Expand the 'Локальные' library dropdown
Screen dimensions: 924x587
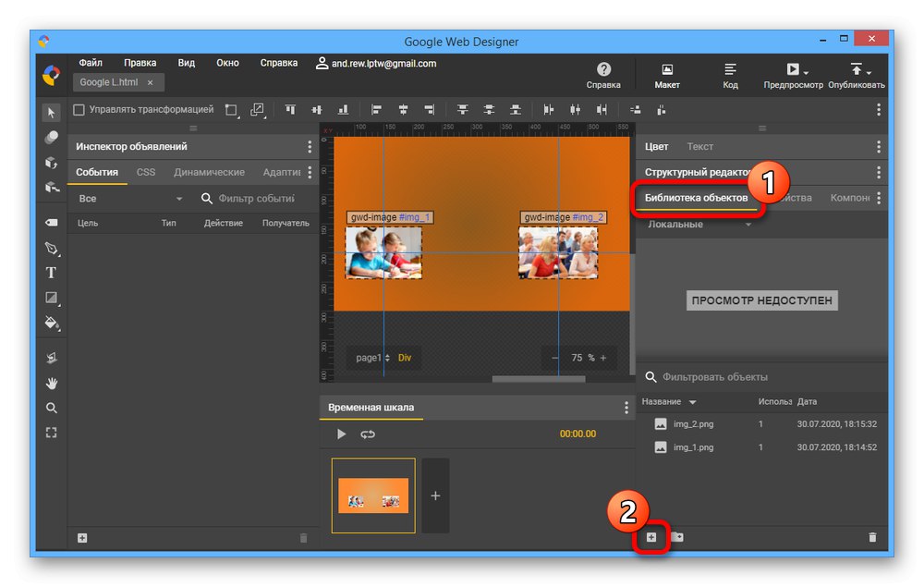coord(699,225)
